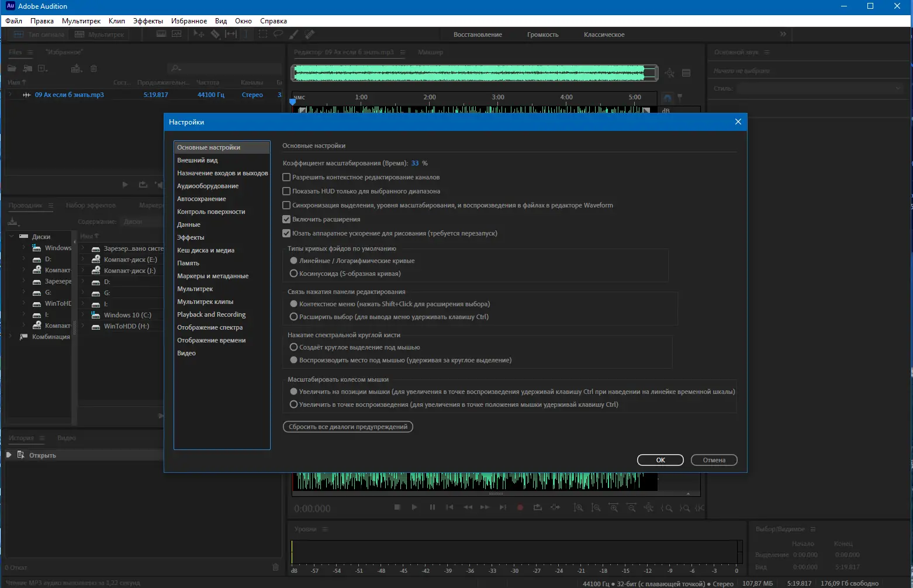This screenshot has width=913, height=588.
Task: Enable the 'Разрешить контекстное редактирование каналов' checkbox
Action: coord(286,177)
